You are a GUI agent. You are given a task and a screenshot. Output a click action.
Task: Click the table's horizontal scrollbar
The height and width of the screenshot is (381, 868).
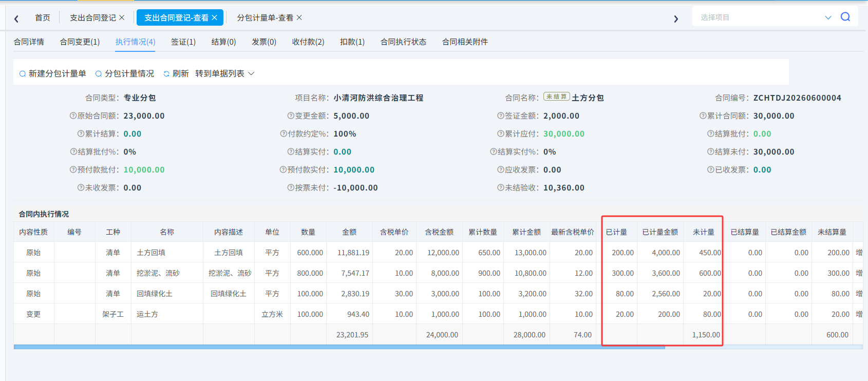(x=339, y=348)
